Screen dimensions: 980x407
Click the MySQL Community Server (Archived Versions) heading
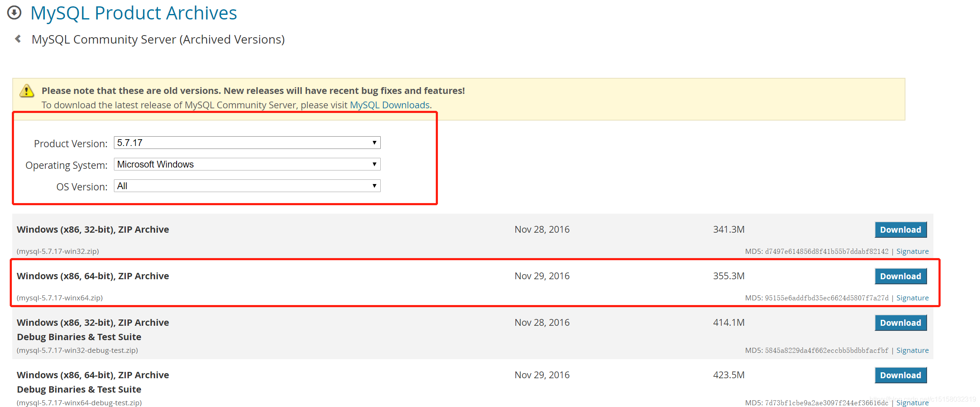158,39
